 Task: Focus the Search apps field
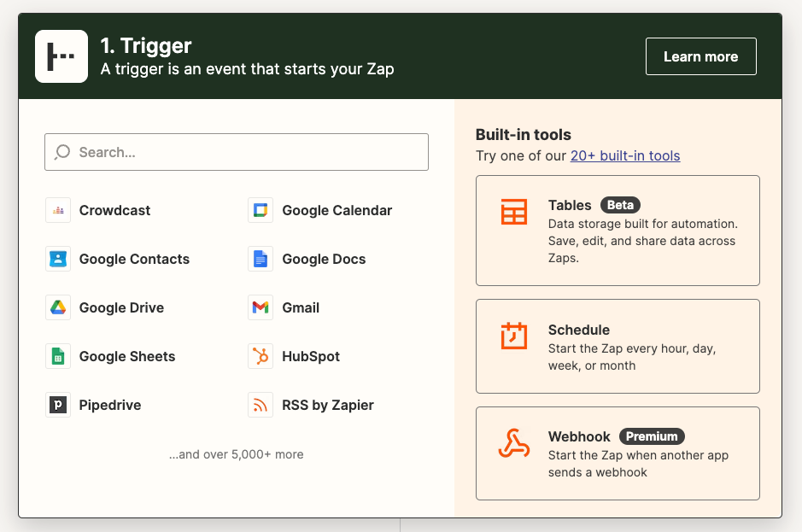(x=237, y=152)
